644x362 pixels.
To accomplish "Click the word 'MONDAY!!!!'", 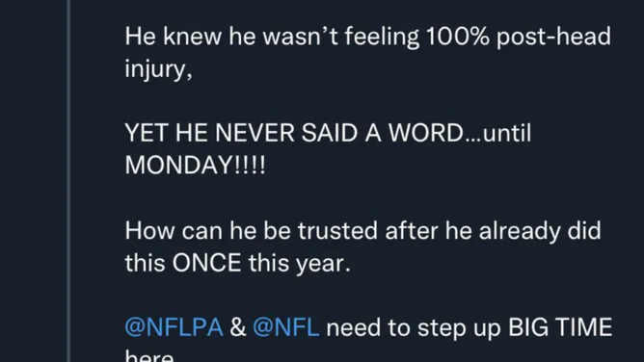I will tap(195, 166).
